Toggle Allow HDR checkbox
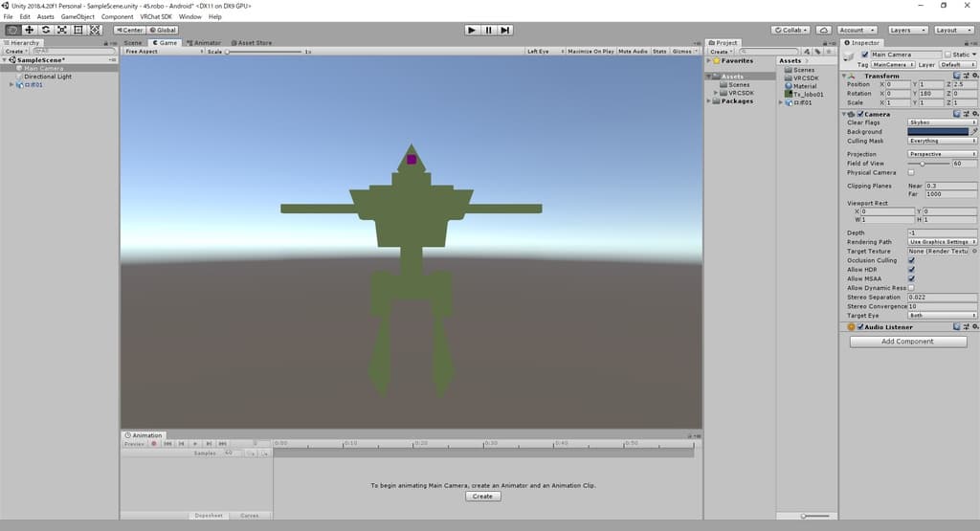 click(911, 270)
